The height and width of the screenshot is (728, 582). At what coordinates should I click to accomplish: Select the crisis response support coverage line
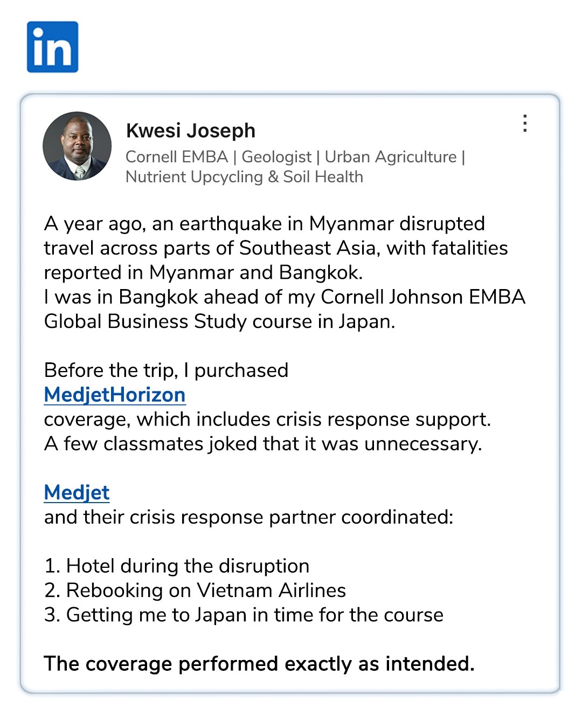pos(268,420)
